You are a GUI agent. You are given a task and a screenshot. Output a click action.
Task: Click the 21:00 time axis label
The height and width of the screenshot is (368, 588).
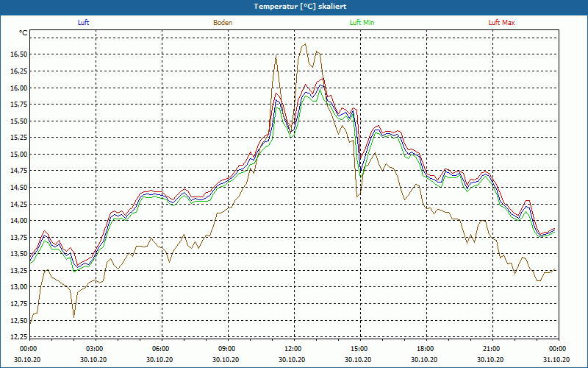pyautogui.click(x=492, y=349)
